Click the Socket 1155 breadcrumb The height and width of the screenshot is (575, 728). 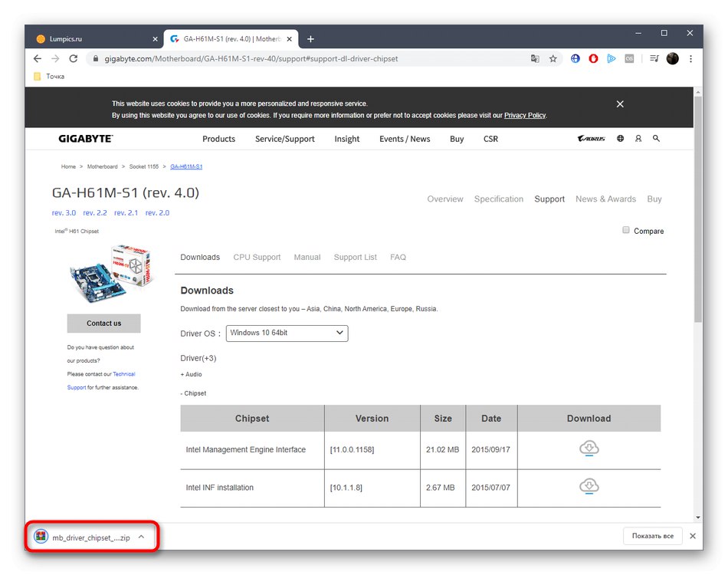tap(144, 166)
